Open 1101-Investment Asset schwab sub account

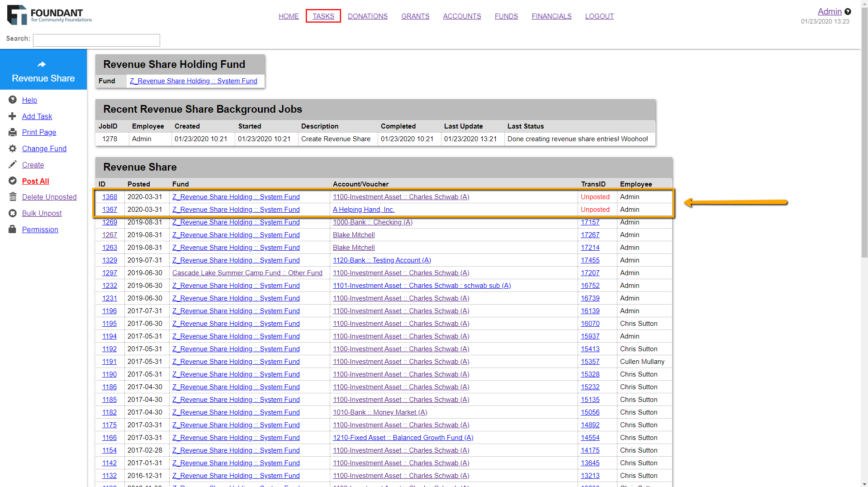(422, 286)
